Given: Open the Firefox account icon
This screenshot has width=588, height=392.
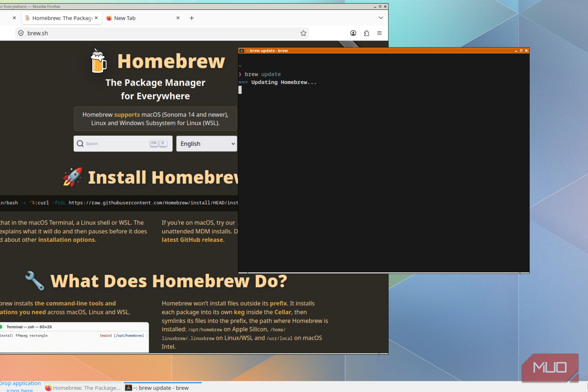Looking at the screenshot, I should point(353,33).
